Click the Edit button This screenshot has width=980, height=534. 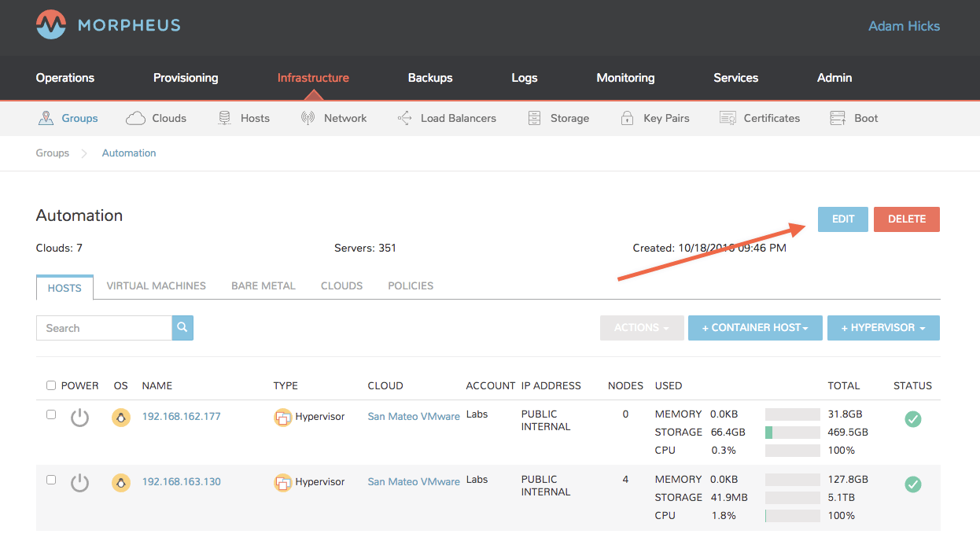point(842,219)
